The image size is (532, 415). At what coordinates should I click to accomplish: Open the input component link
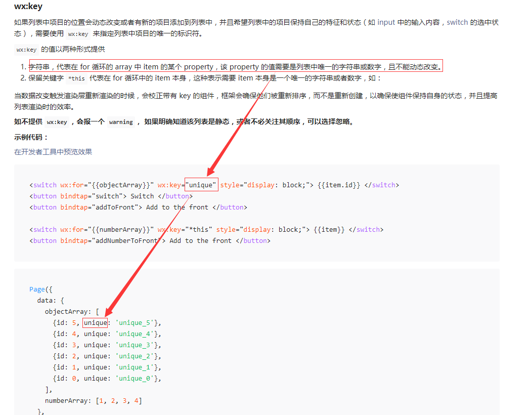[x=386, y=22]
